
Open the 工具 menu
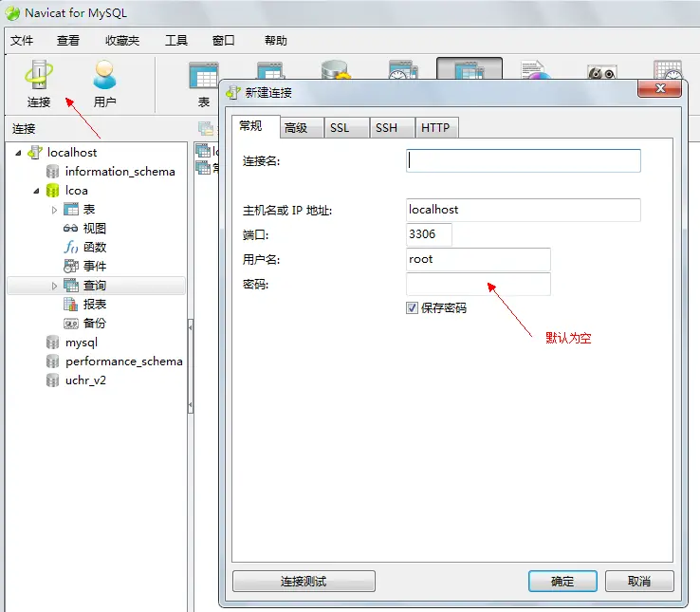point(176,41)
